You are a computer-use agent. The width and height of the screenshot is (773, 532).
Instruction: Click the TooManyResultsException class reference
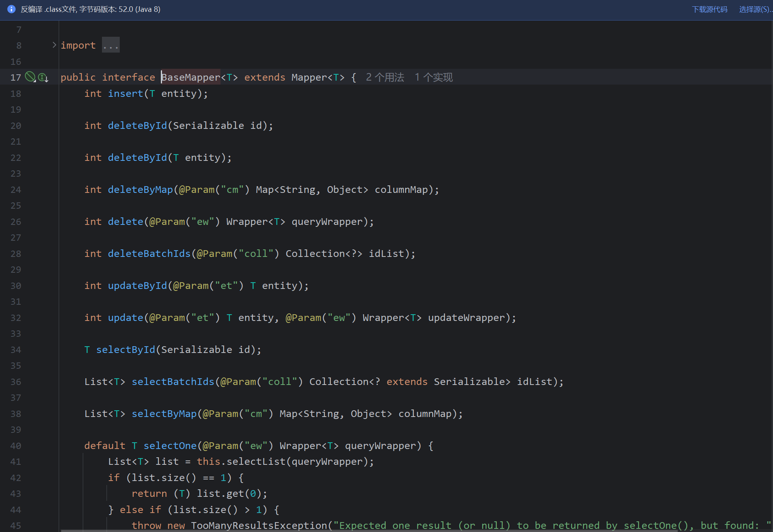pyautogui.click(x=259, y=525)
